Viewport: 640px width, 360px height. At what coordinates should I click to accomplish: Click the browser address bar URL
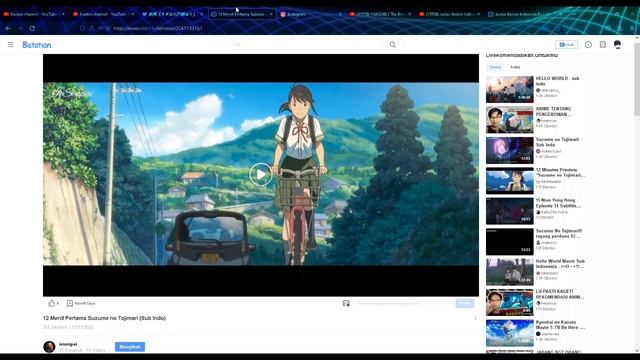click(x=158, y=28)
